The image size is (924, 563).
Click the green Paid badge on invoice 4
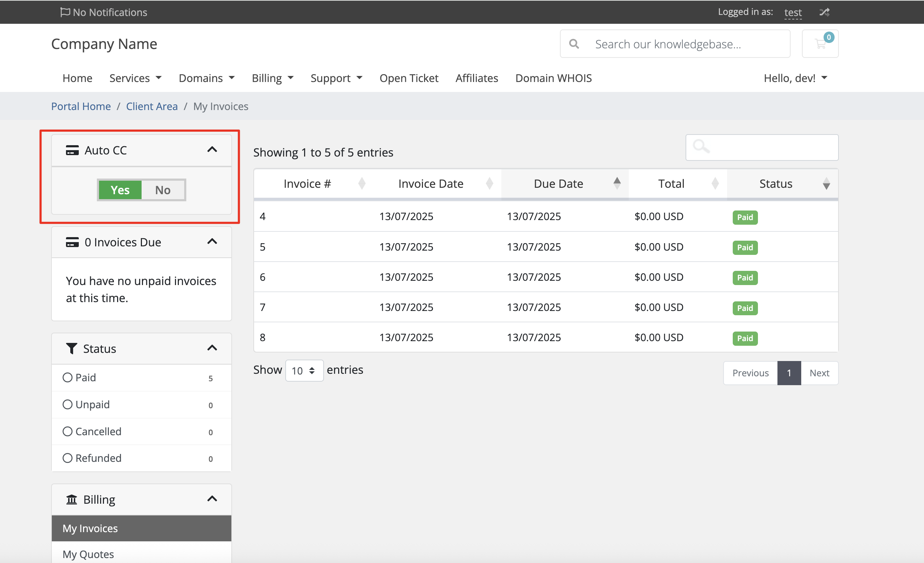(745, 217)
